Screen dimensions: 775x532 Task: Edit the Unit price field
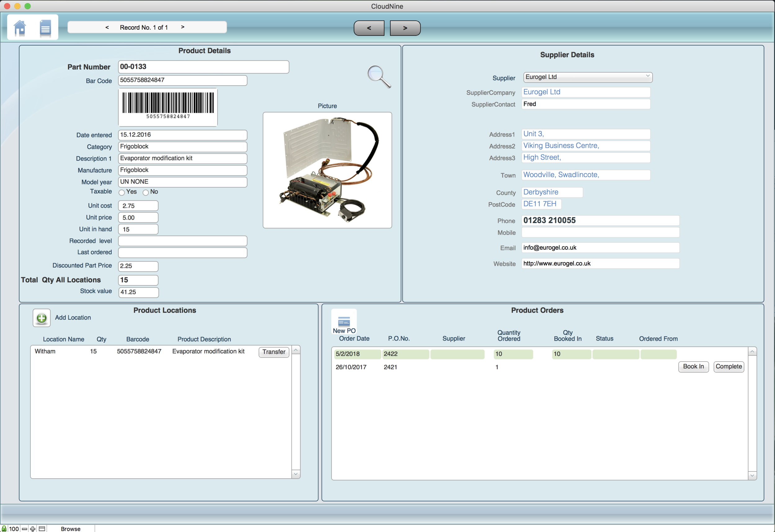coord(138,217)
